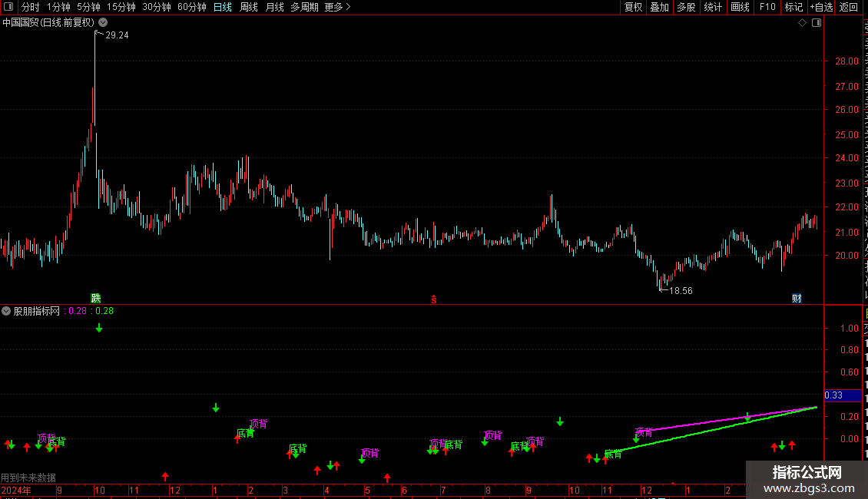This screenshot has height=499, width=868.
Task: Click the 叠加 overlay button
Action: pos(659,7)
